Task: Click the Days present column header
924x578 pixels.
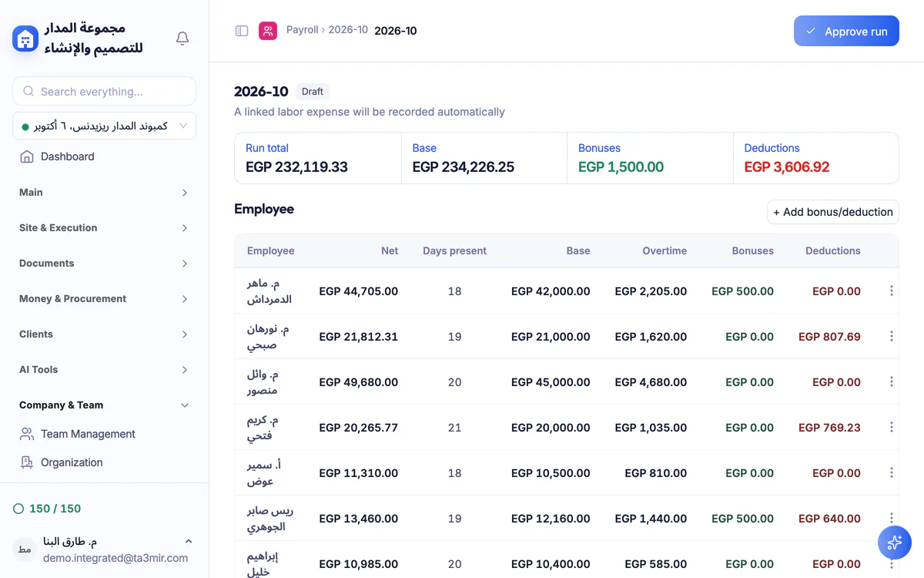Action: coord(454,250)
